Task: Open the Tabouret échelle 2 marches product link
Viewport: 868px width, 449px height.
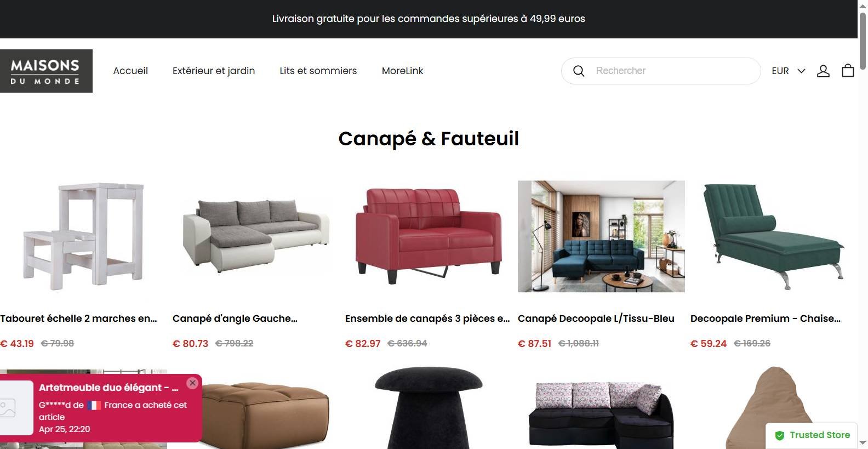Action: point(78,319)
